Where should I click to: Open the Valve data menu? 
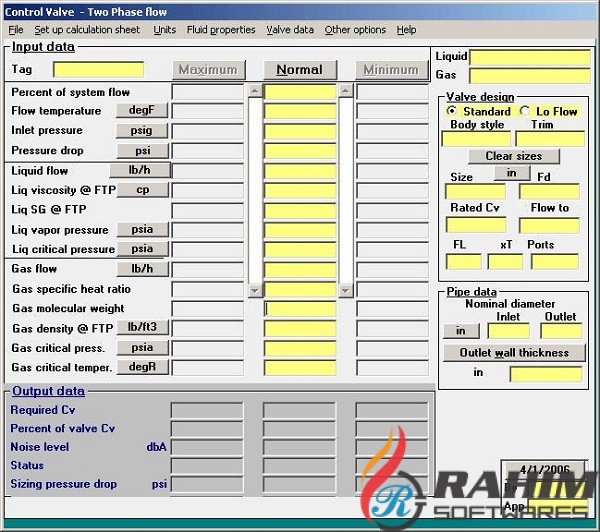tap(290, 30)
